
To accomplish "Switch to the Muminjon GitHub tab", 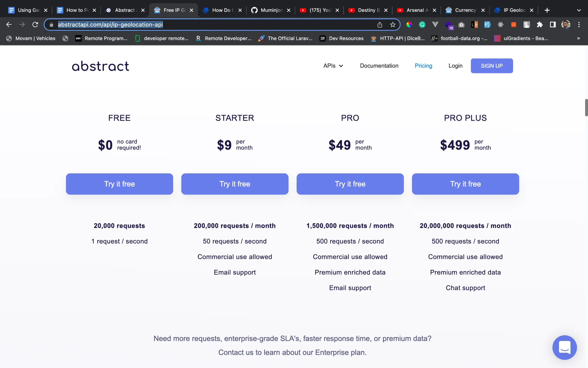I will coord(267,10).
